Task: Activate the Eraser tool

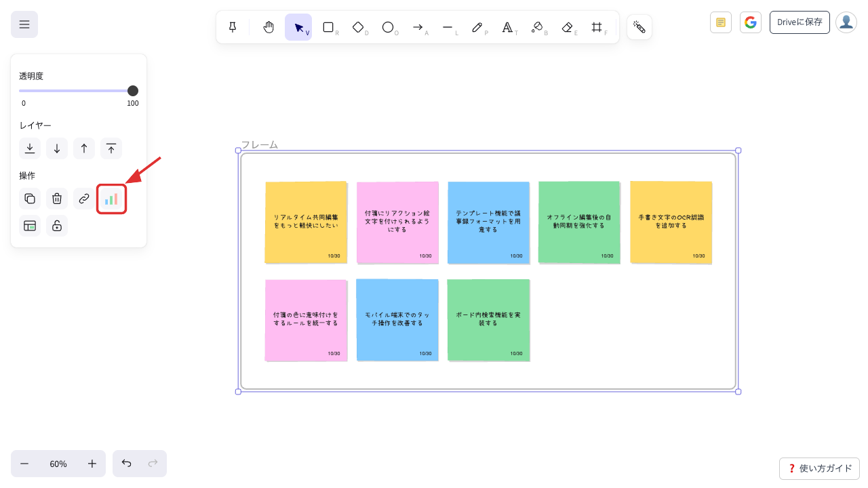Action: coord(567,27)
